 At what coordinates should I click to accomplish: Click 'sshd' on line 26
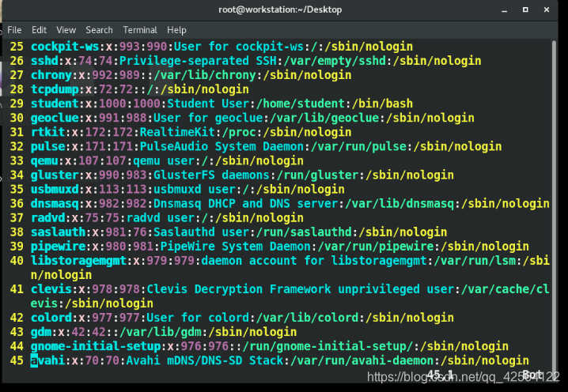(44, 61)
